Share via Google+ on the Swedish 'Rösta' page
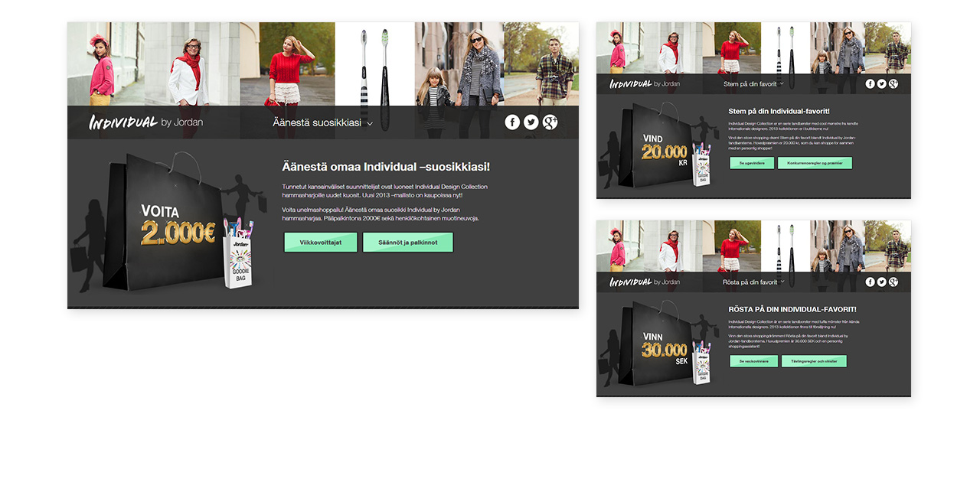 [893, 282]
